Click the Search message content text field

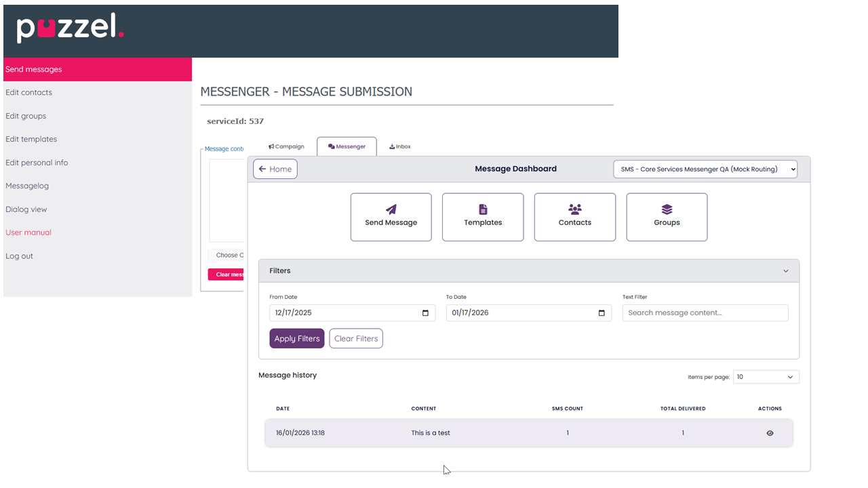coord(705,313)
